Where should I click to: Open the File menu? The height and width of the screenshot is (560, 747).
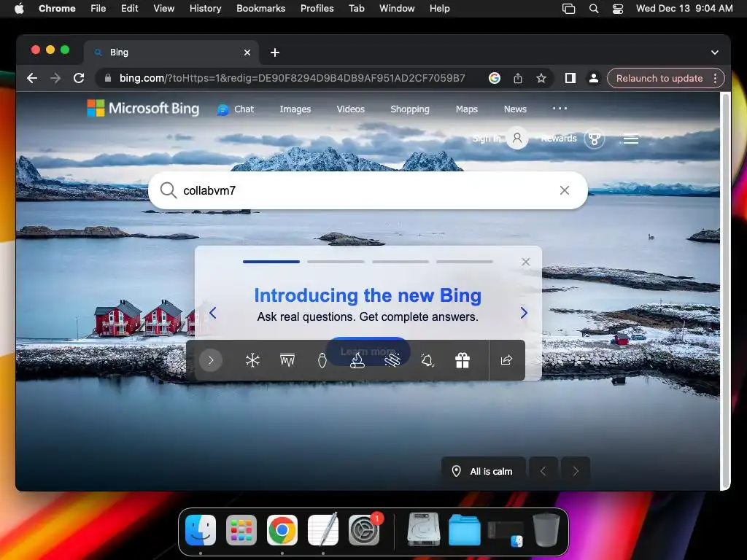pyautogui.click(x=98, y=9)
